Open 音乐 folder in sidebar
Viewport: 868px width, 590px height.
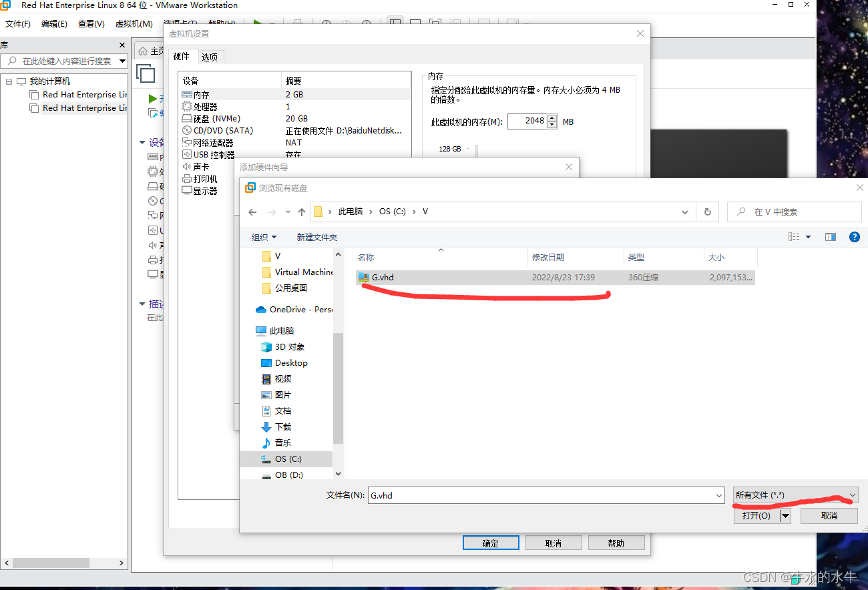pyautogui.click(x=276, y=443)
